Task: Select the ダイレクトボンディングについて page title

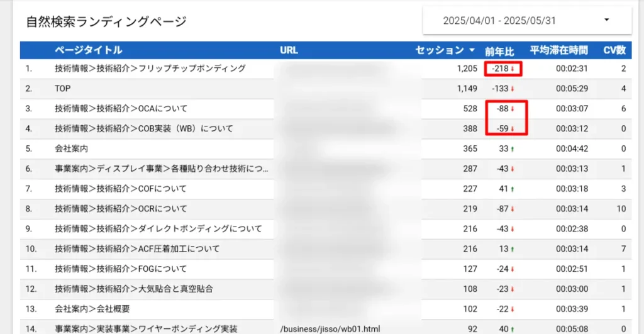Action: pyautogui.click(x=158, y=228)
